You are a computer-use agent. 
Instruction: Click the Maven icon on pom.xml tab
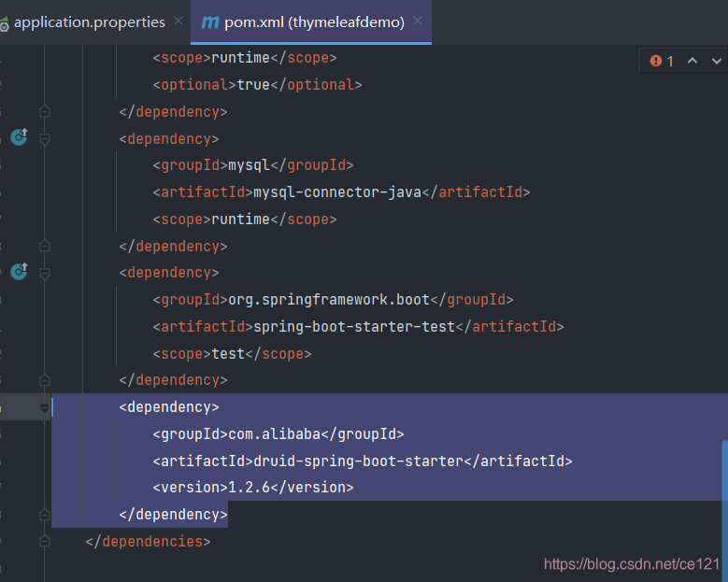coord(210,21)
